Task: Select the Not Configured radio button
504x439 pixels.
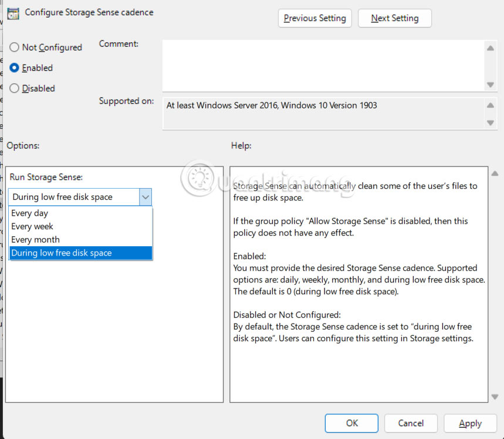Action: point(13,47)
